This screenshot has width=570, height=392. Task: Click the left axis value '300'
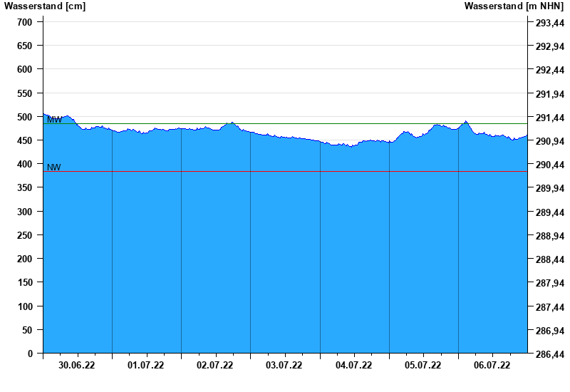click(x=25, y=212)
